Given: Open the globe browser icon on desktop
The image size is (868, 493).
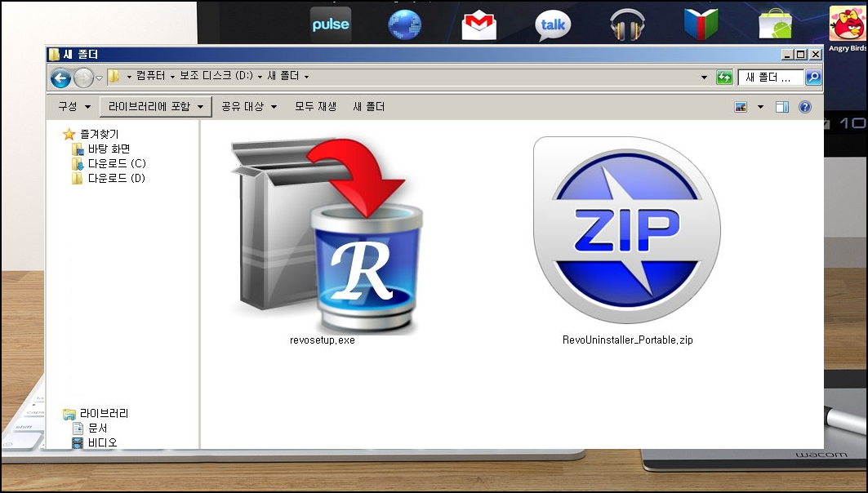Looking at the screenshot, I should [405, 25].
